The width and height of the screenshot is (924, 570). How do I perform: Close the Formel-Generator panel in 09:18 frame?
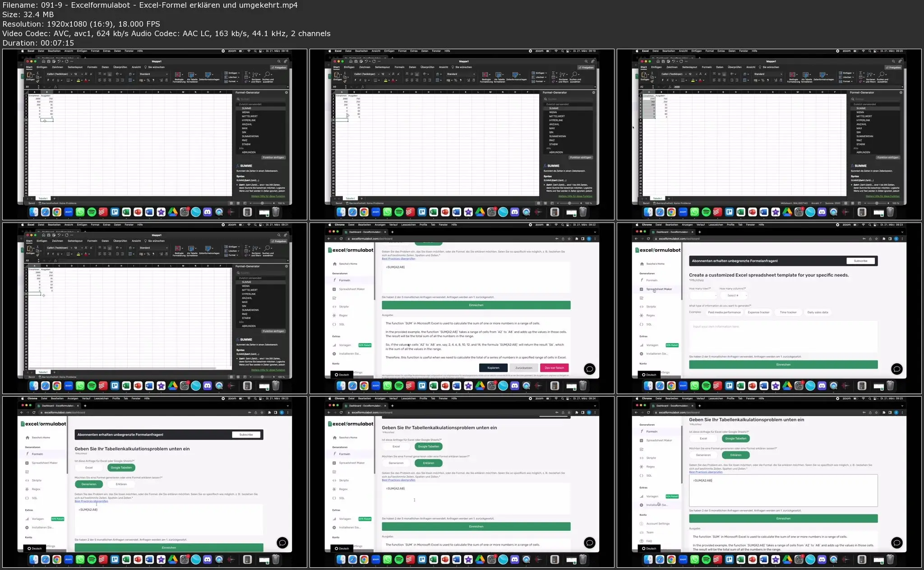pyautogui.click(x=286, y=93)
